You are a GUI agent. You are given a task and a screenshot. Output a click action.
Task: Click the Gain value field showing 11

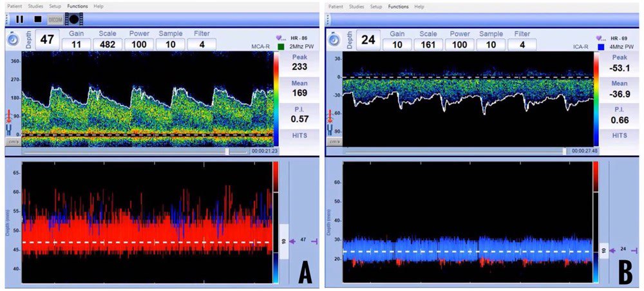pos(77,44)
